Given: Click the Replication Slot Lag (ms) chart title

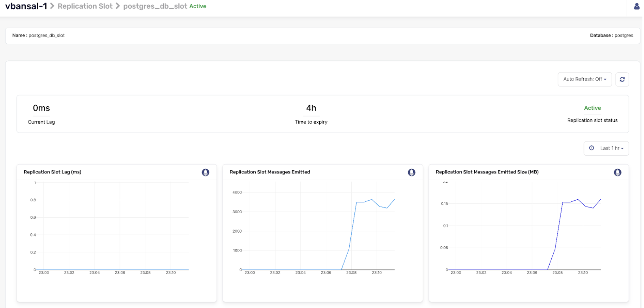Looking at the screenshot, I should [x=52, y=172].
